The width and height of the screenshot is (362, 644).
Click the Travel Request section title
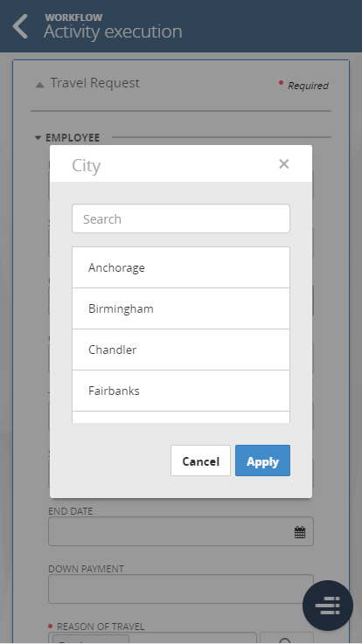point(95,83)
